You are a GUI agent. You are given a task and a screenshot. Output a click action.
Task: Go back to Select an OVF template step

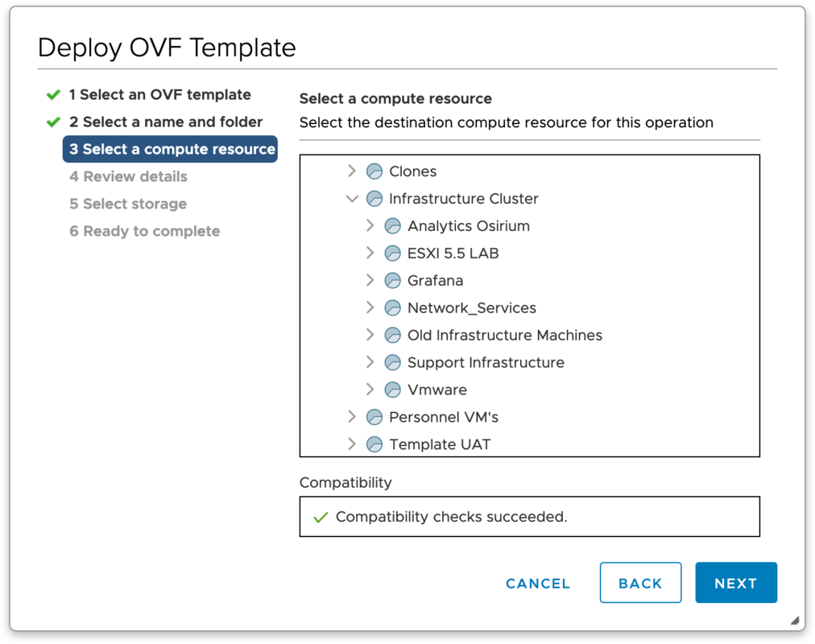159,94
